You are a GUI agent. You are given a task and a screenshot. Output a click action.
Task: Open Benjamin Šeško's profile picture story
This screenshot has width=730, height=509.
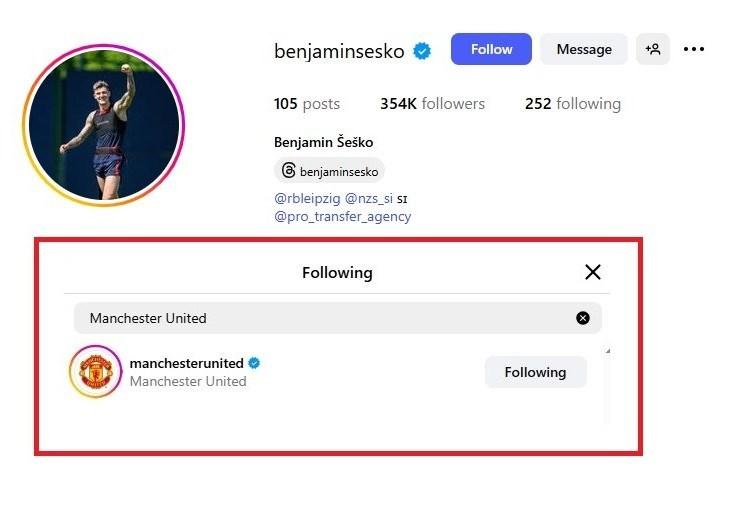point(103,125)
